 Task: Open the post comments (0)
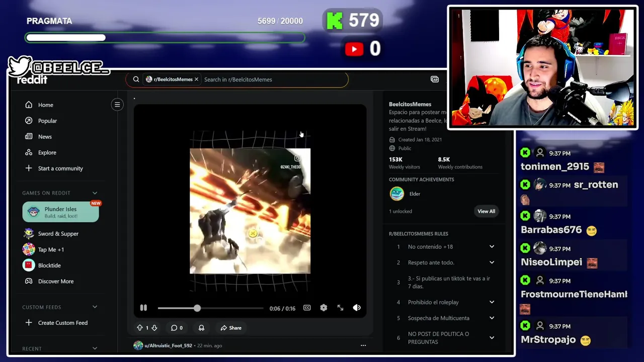click(x=177, y=328)
